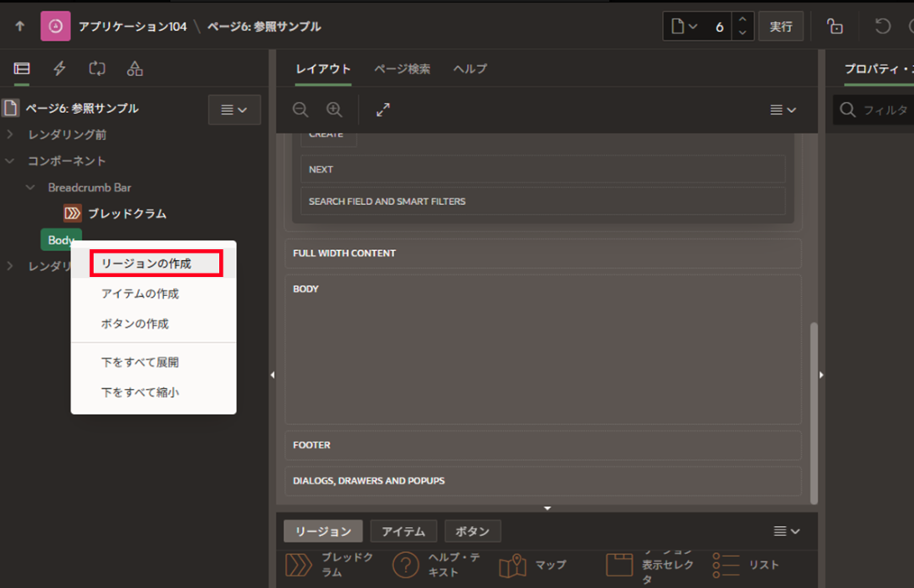Click the pink application home icon
This screenshot has width=914, height=588.
click(x=55, y=27)
